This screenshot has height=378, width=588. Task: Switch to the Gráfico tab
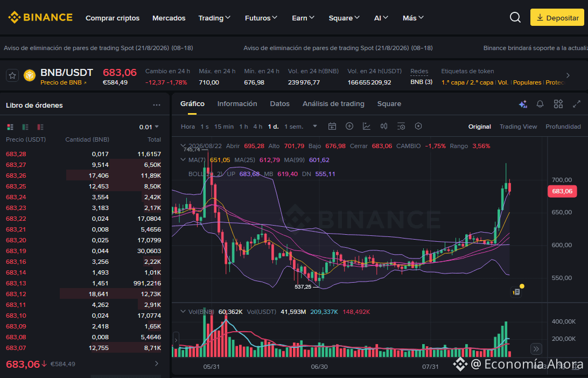[192, 104]
